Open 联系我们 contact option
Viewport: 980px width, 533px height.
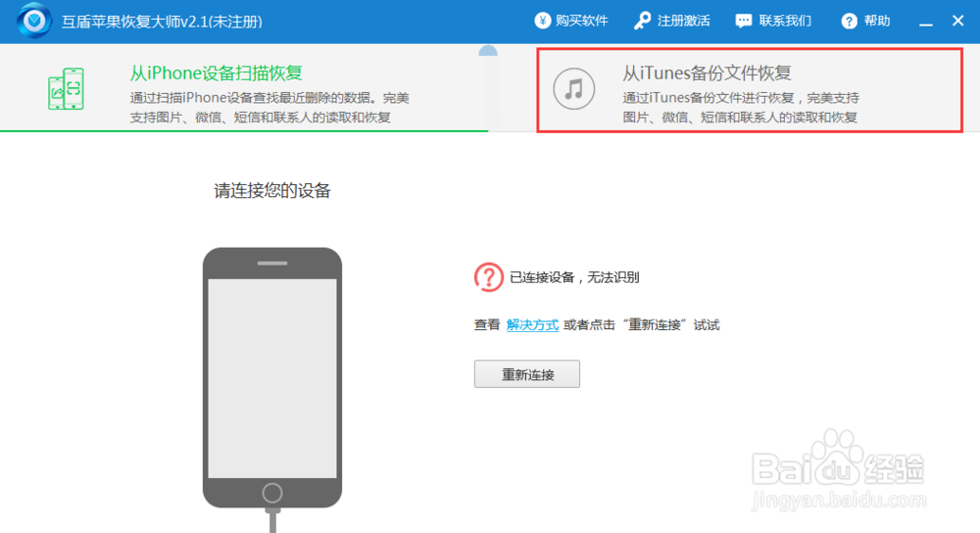(773, 21)
